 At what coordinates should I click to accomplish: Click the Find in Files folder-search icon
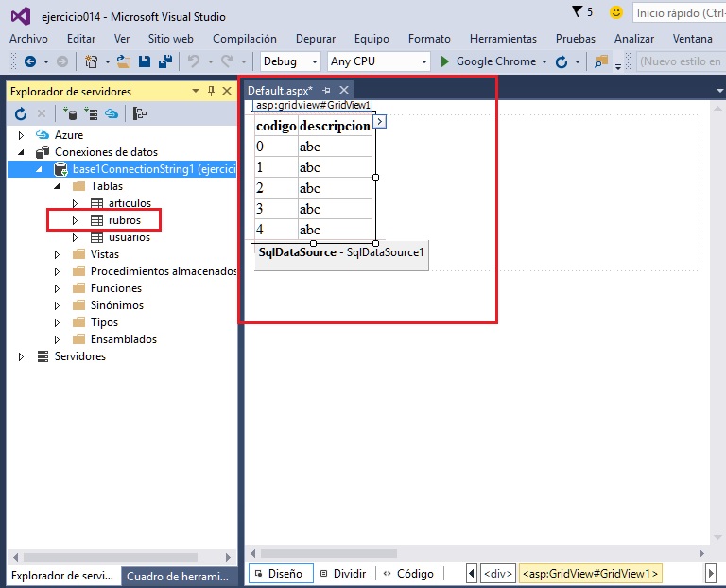(x=601, y=61)
